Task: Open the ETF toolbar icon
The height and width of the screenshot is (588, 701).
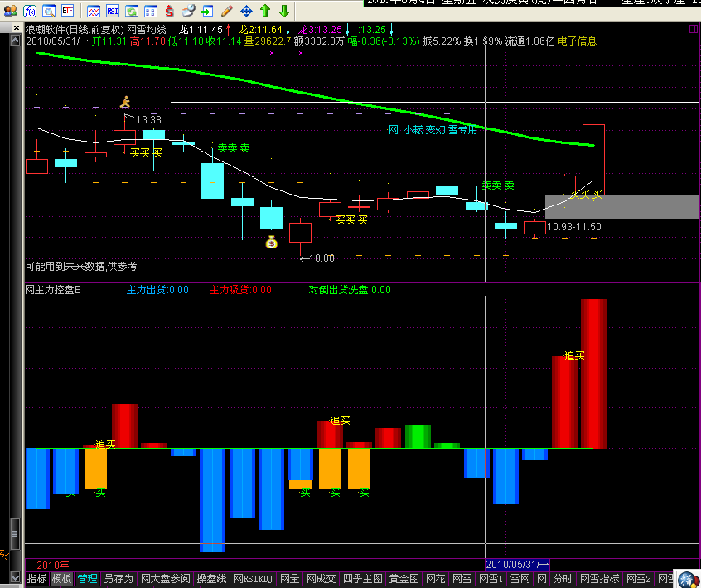Action: [67, 11]
